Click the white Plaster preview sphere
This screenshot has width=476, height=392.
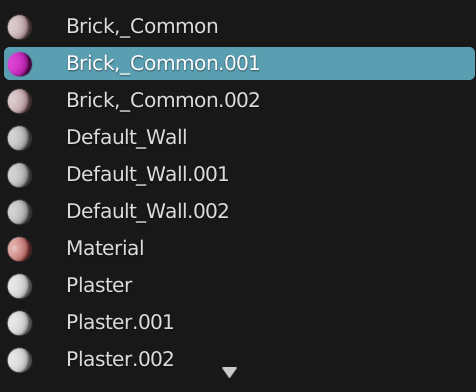20,286
